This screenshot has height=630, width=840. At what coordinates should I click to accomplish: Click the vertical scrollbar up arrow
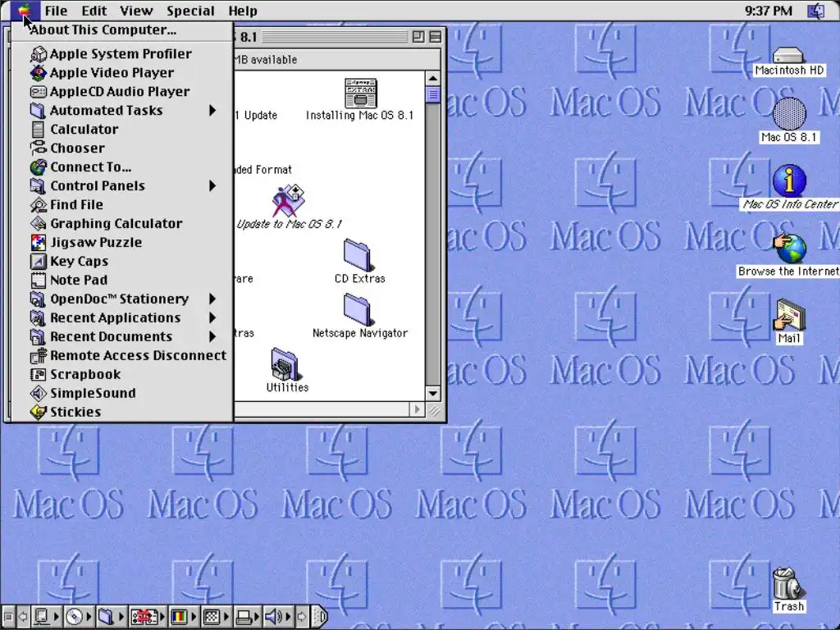click(433, 78)
